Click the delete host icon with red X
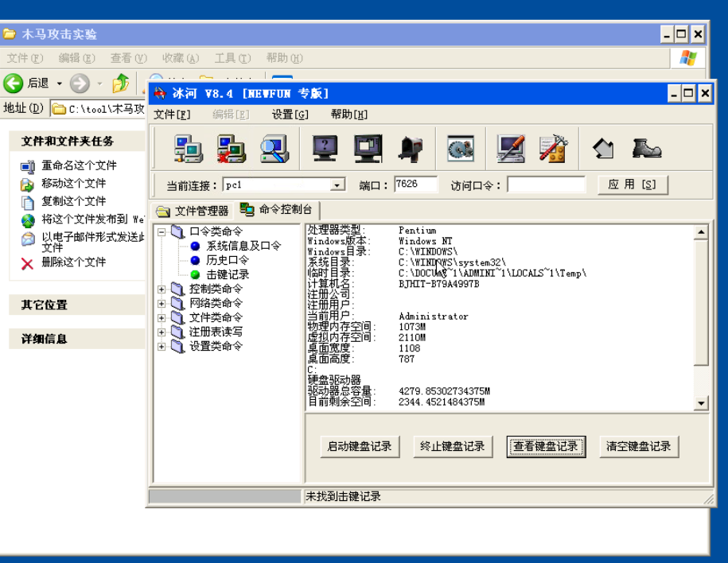 pos(232,149)
